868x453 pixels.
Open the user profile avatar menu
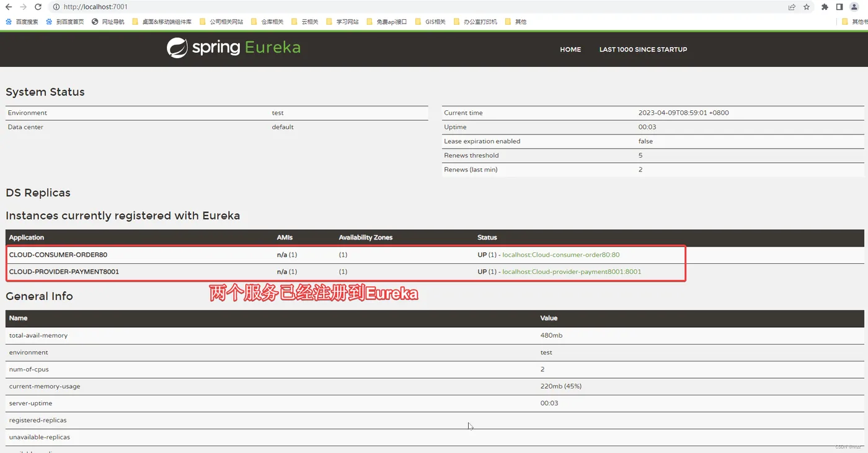[855, 7]
